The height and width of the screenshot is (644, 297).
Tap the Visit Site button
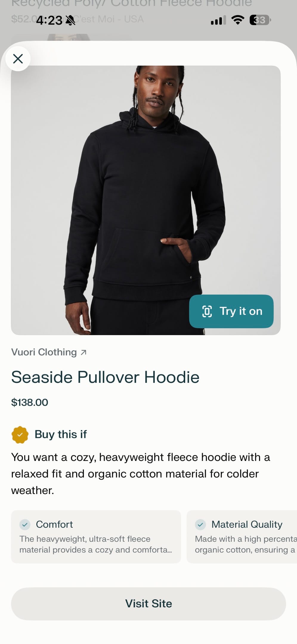pyautogui.click(x=148, y=604)
